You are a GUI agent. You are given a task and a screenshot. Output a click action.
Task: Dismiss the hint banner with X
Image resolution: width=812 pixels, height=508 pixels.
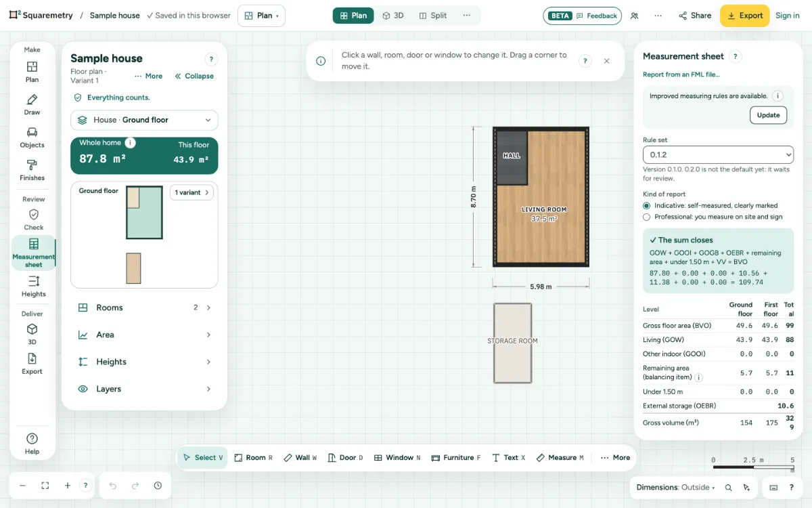click(x=606, y=61)
